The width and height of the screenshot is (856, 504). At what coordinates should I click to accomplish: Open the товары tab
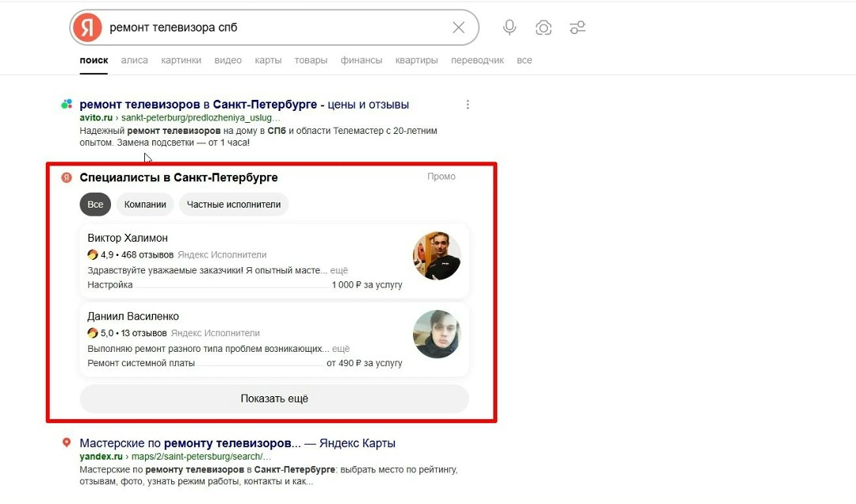[311, 60]
